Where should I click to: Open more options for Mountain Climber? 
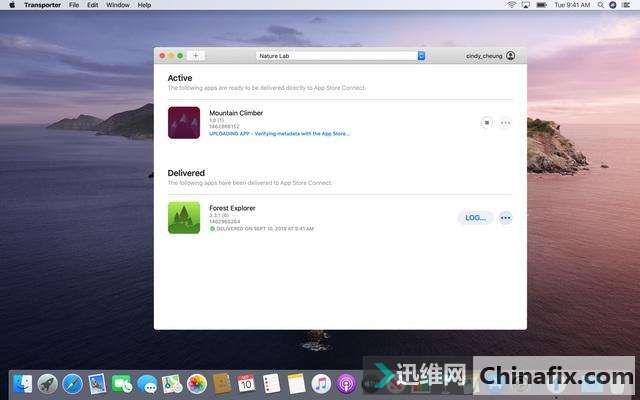click(505, 122)
